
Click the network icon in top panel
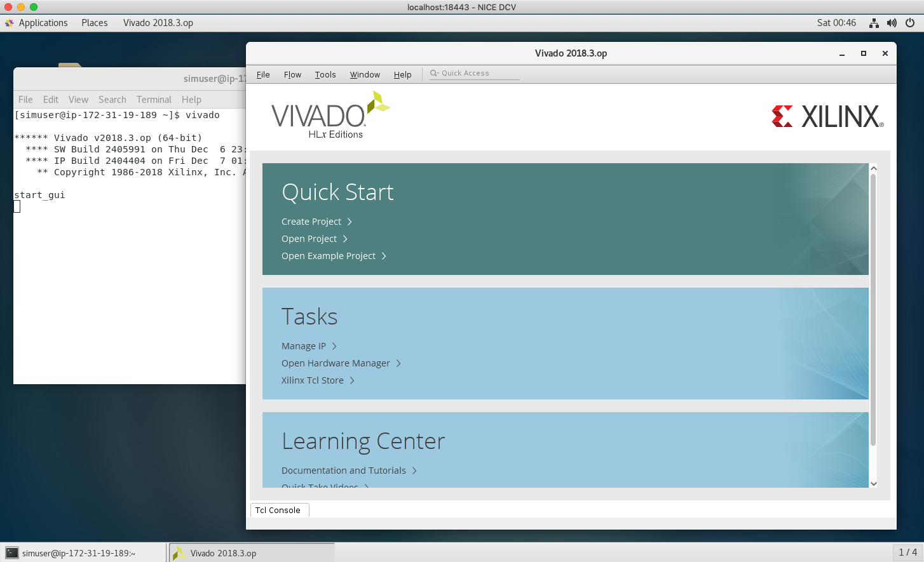874,23
